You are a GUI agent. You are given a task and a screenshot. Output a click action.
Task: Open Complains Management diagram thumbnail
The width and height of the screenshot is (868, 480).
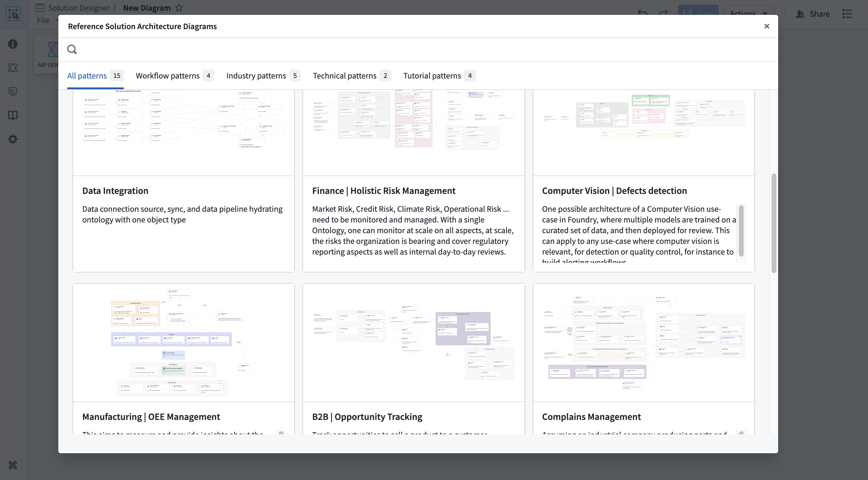pos(644,343)
